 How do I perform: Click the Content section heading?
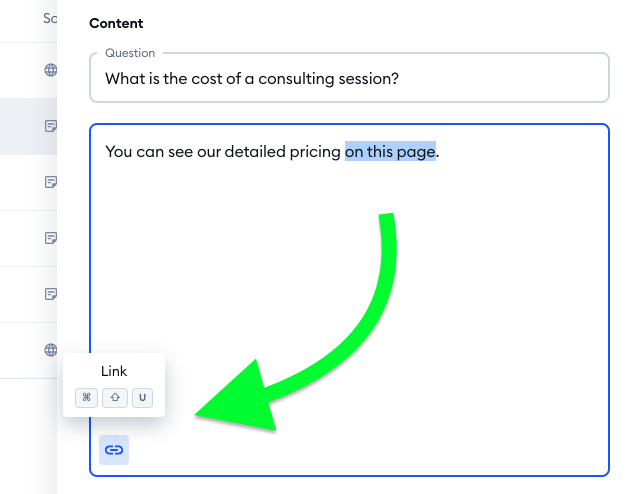pyautogui.click(x=116, y=23)
